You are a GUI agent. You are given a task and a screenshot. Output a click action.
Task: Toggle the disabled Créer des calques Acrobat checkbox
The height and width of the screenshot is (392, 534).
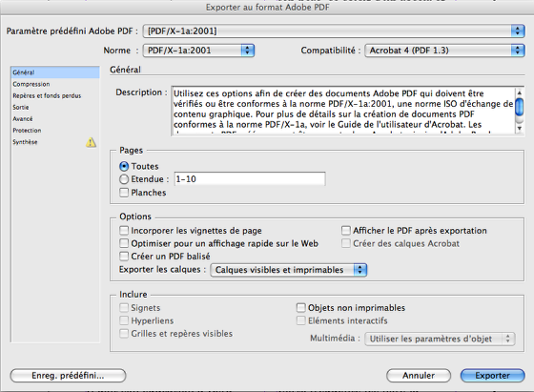point(346,243)
